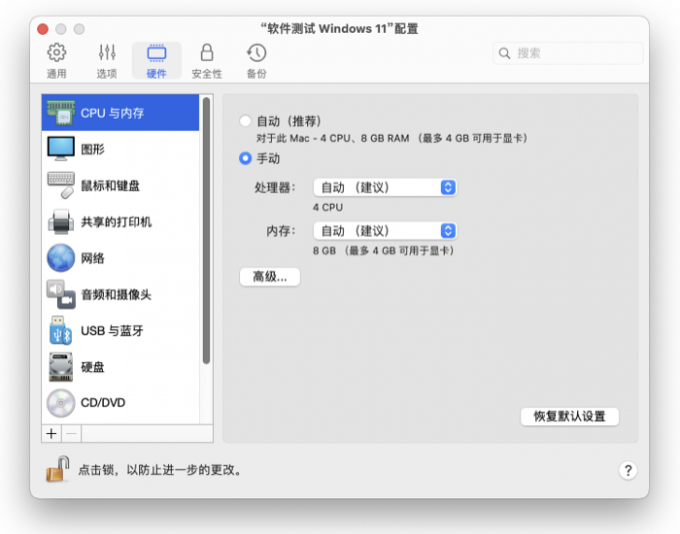
Task: Open 音频和摄像头 settings
Action: (x=61, y=295)
